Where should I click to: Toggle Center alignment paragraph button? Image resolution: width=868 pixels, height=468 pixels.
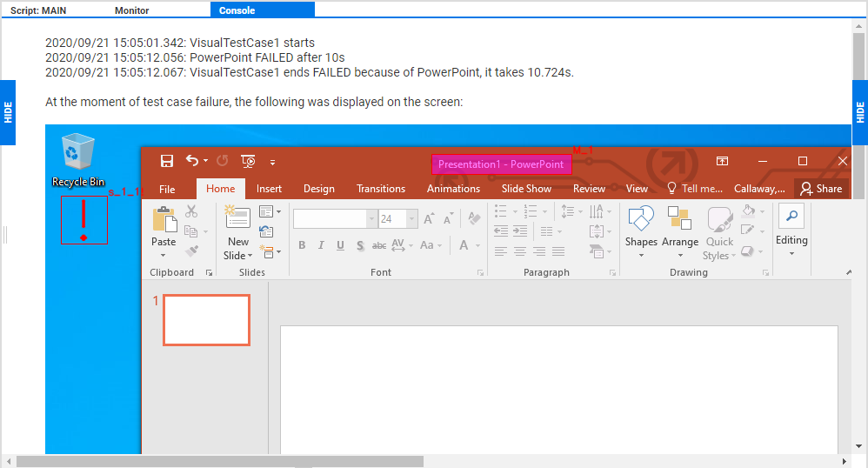pyautogui.click(x=520, y=251)
